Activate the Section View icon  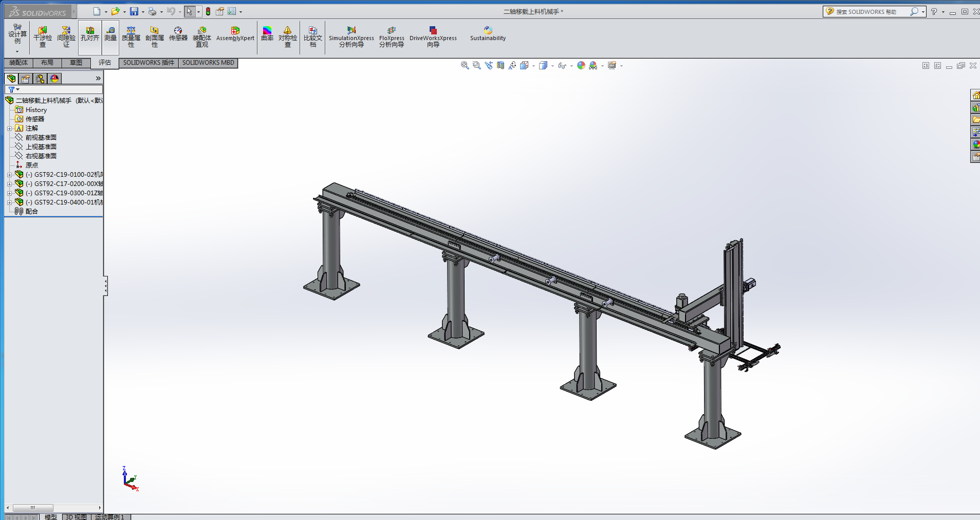[500, 65]
